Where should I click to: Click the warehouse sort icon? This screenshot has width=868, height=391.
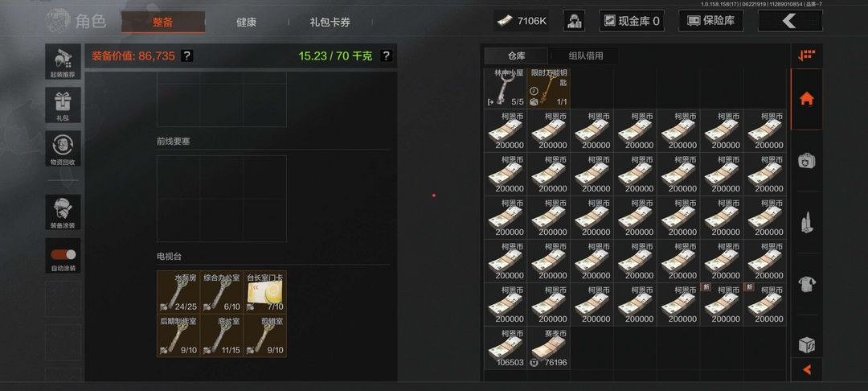(x=807, y=56)
